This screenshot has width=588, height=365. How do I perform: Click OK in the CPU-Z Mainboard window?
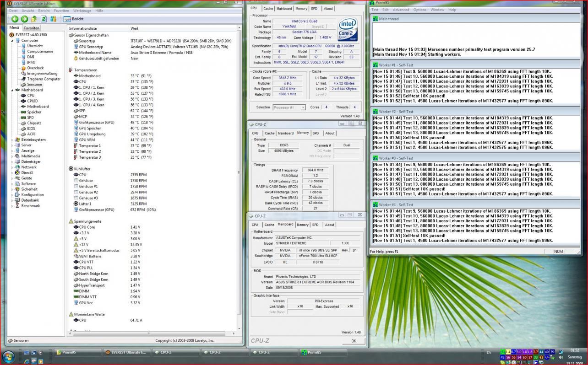pos(353,341)
